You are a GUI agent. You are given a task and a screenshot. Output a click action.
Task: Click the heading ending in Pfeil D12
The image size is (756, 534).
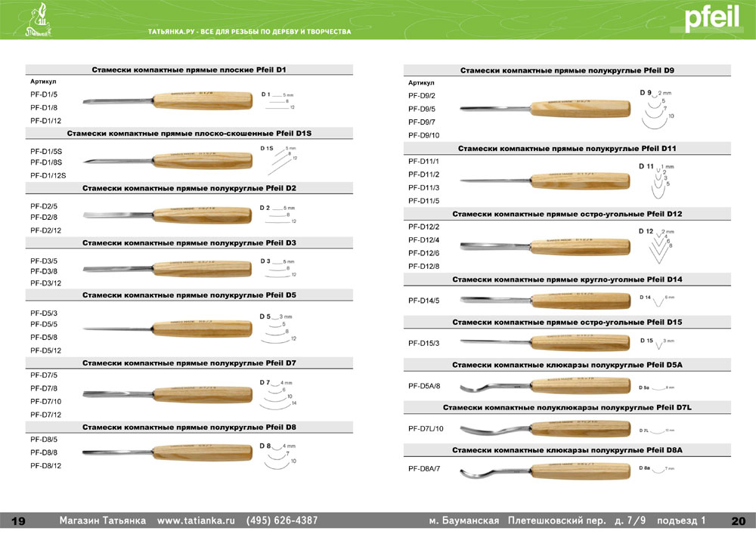click(567, 214)
